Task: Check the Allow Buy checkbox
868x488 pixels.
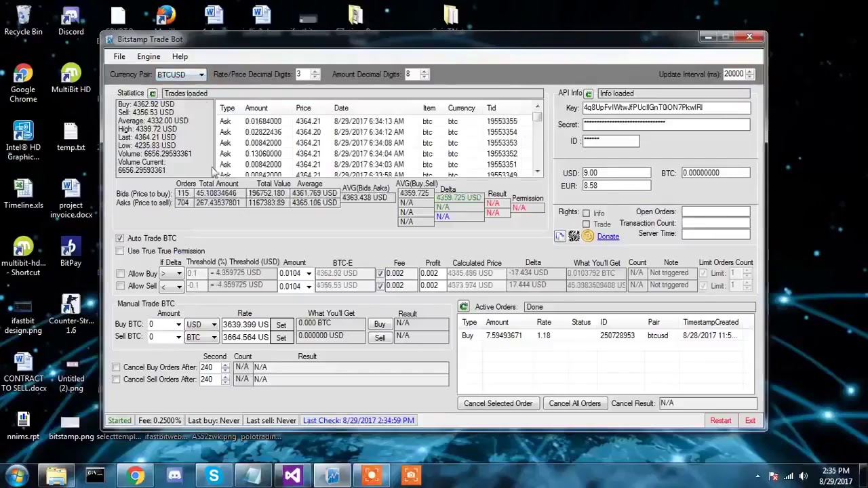Action: click(x=120, y=274)
